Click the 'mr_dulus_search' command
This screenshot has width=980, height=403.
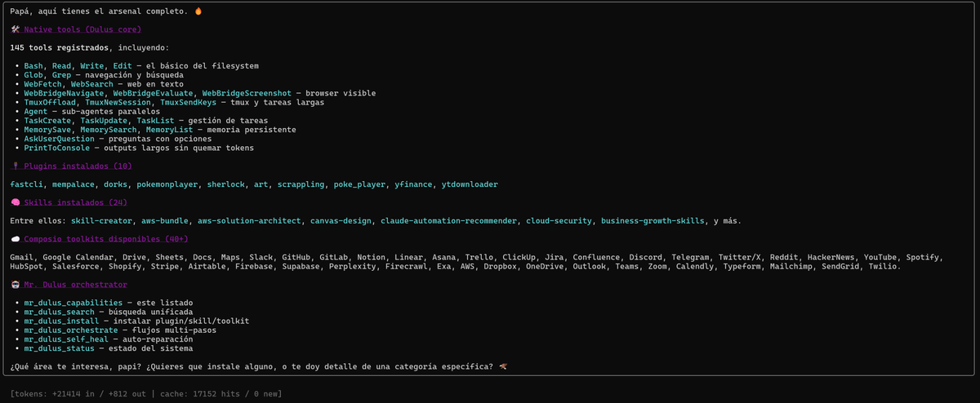point(60,312)
